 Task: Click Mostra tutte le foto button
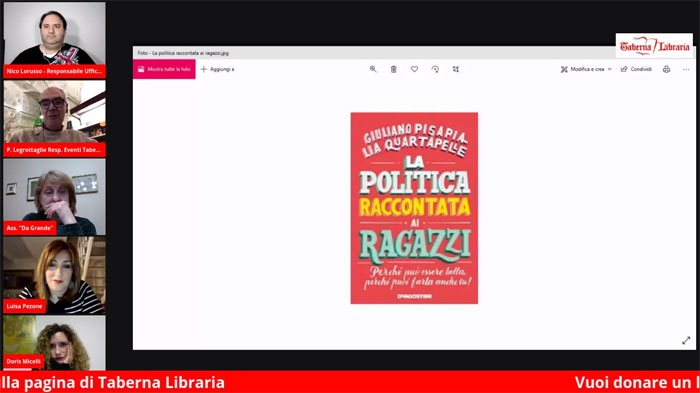point(164,69)
